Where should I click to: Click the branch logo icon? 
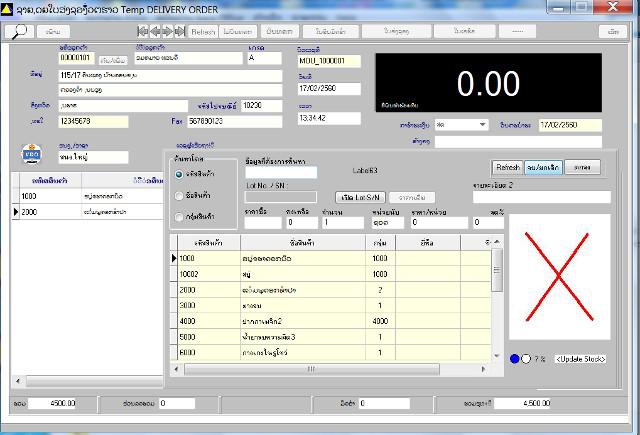[30, 154]
